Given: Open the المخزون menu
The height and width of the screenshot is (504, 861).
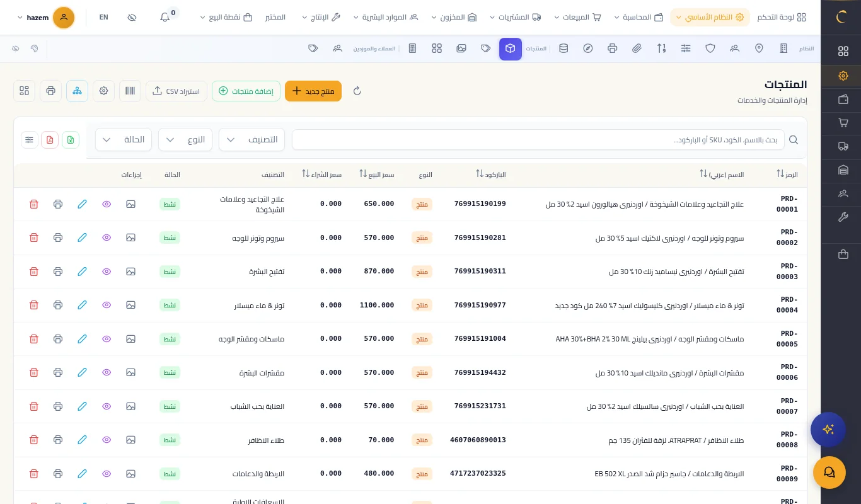Looking at the screenshot, I should [x=454, y=17].
